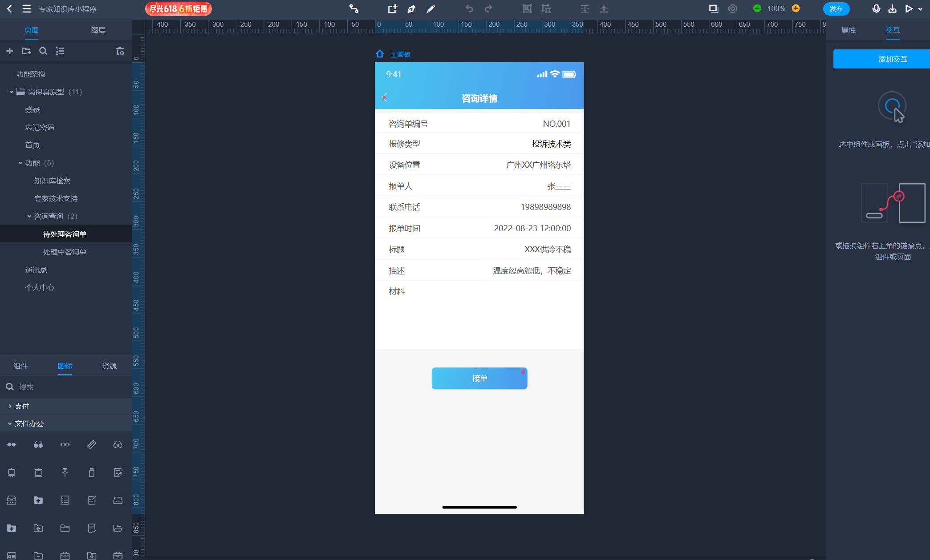This screenshot has height=560, width=930.
Task: Pick the filled folder download icon
Action: 12,528
